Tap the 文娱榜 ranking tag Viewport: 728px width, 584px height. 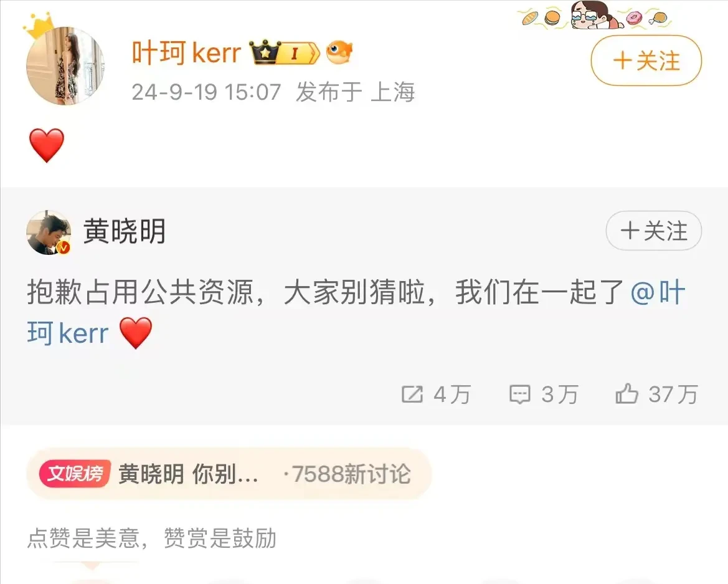tap(75, 474)
